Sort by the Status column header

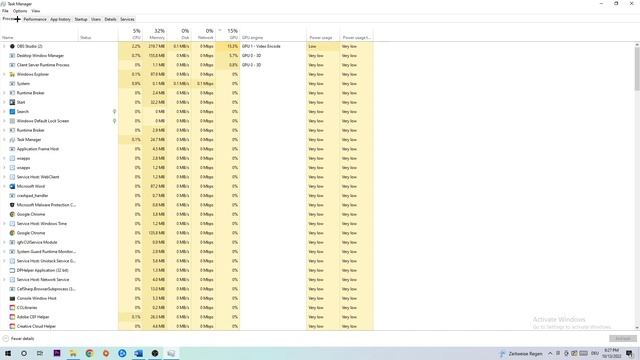click(98, 34)
